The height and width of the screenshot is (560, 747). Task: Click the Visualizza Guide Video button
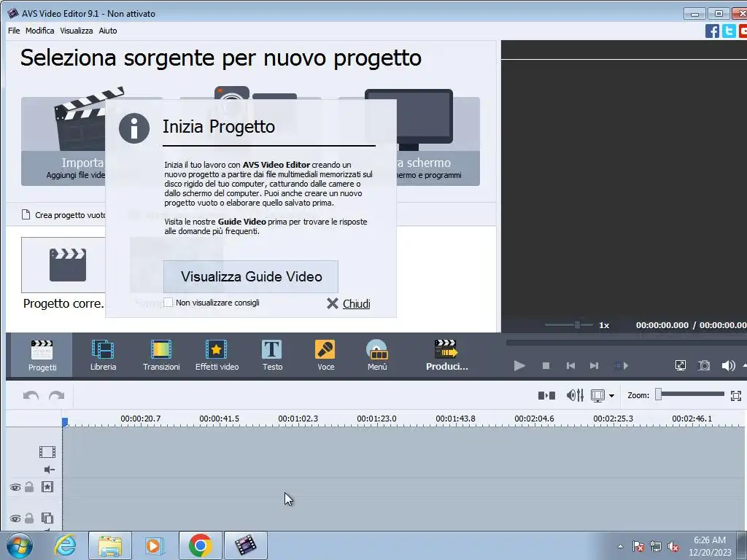tap(251, 276)
